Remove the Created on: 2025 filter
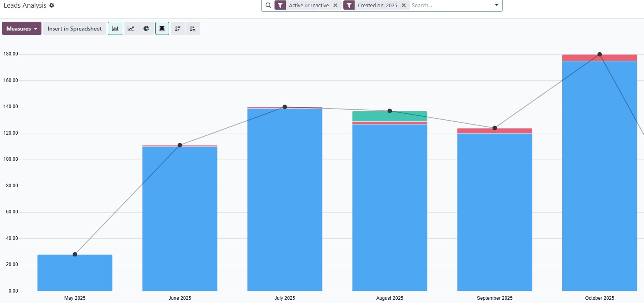 pyautogui.click(x=404, y=6)
